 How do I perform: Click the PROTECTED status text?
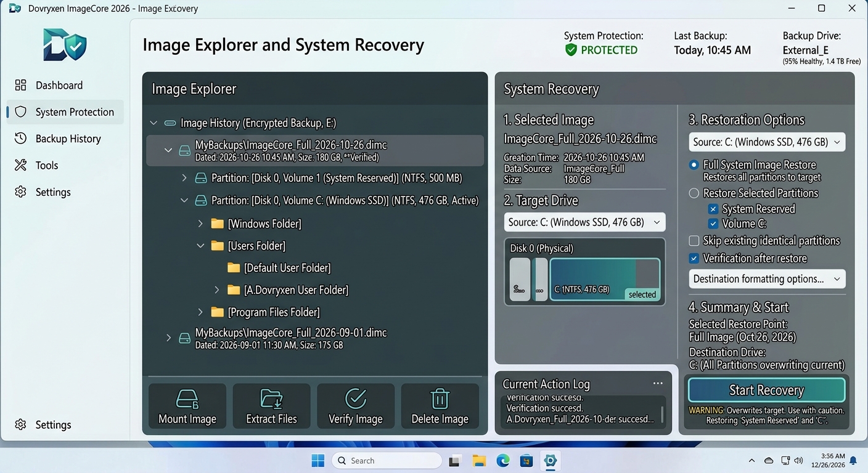coord(609,51)
